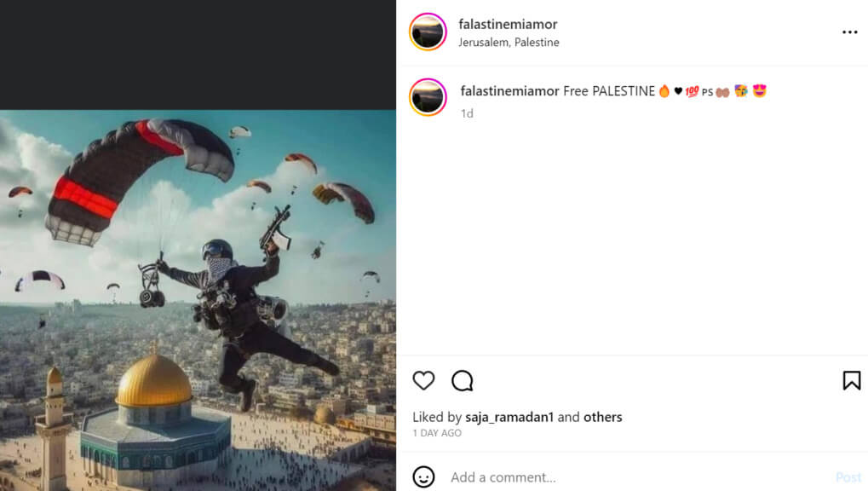The image size is (868, 491).
Task: Click the 1d caption timestamp
Action: coord(467,113)
